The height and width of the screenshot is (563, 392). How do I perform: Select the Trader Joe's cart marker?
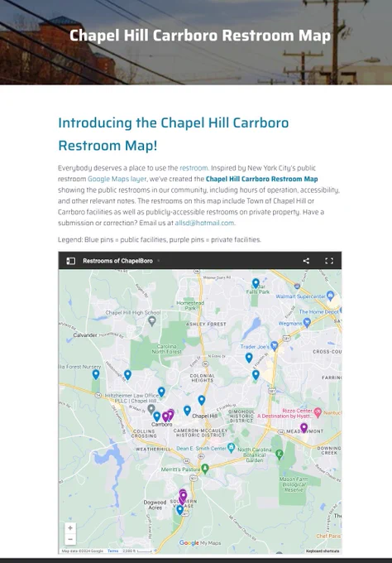[275, 345]
